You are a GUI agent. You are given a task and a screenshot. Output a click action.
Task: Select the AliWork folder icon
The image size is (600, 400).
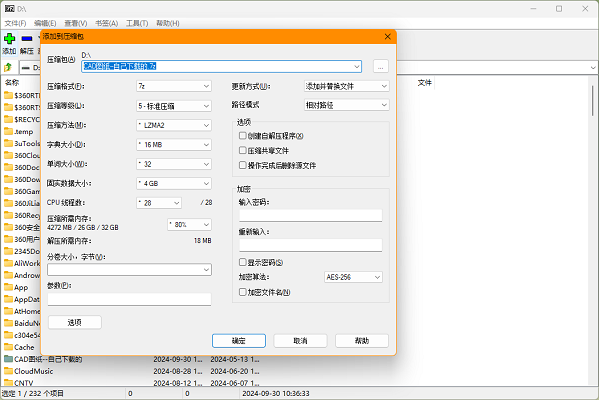(8, 263)
